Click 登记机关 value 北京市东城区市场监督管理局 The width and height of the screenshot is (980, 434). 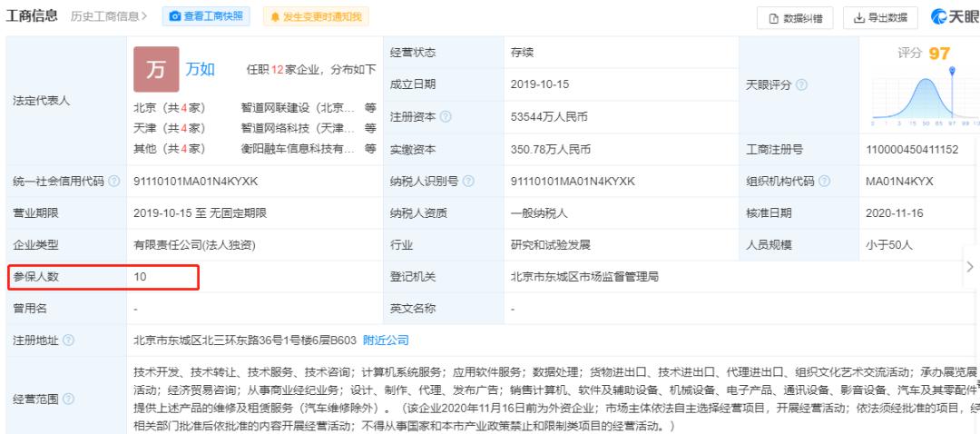[x=584, y=276]
